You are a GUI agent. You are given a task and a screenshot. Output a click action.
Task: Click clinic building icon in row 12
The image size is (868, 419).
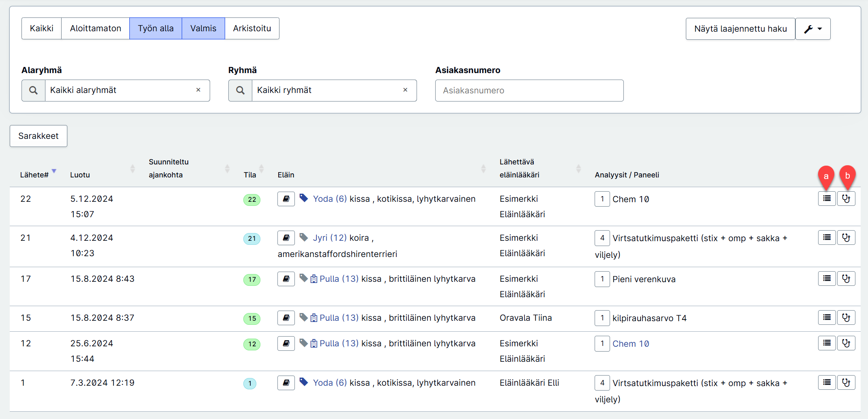314,343
